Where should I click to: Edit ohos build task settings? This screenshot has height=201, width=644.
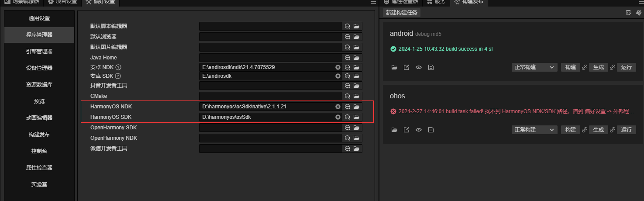click(x=406, y=130)
